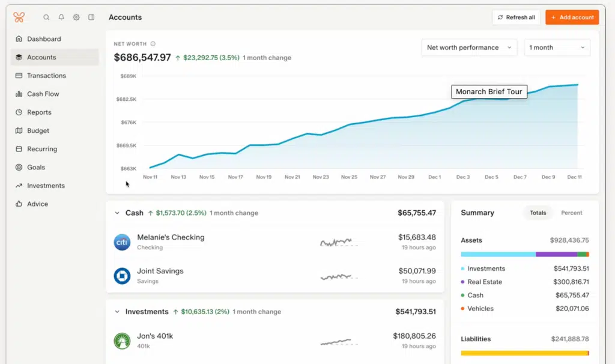Collapse the Cash accounts section
Viewport: 615px width, 364px height.
pyautogui.click(x=117, y=213)
